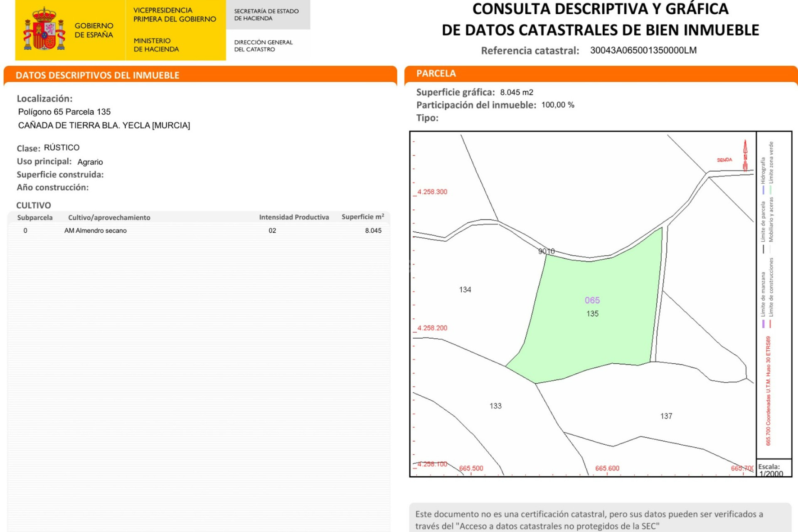The height and width of the screenshot is (532, 798).
Task: Click the Límite zona verde legend line
Action: click(x=771, y=189)
